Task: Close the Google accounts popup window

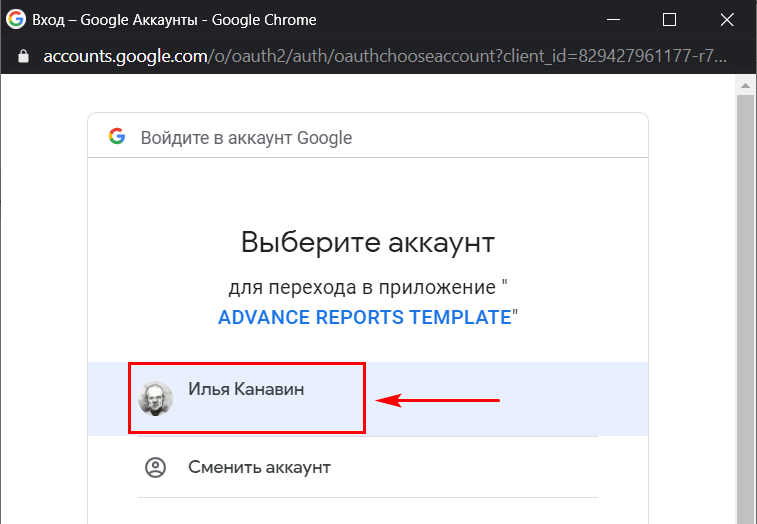Action: point(727,20)
